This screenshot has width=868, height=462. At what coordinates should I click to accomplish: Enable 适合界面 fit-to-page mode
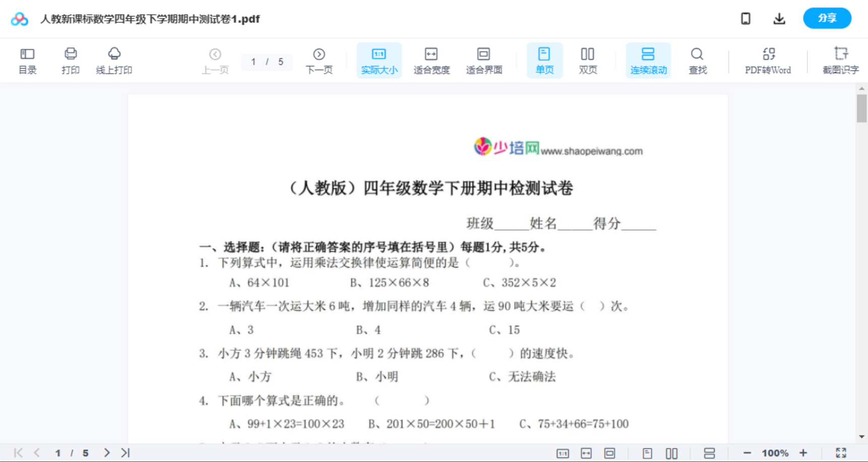(x=484, y=60)
